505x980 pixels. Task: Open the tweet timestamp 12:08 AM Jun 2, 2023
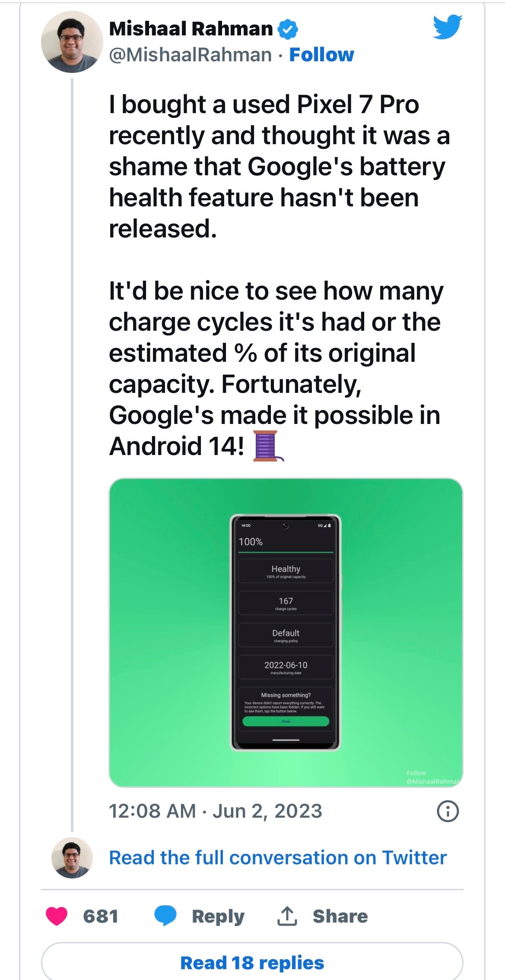[215, 811]
